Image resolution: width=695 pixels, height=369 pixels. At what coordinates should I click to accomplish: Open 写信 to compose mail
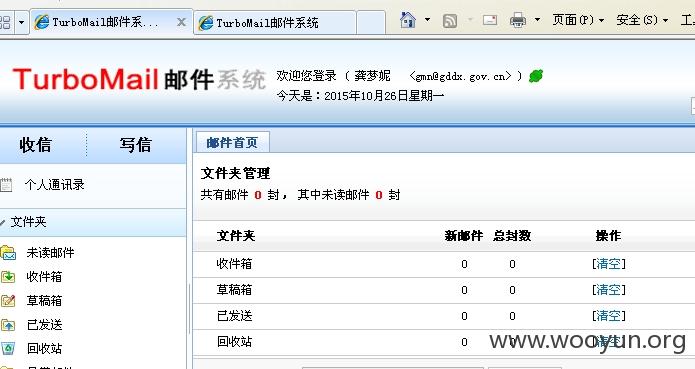click(x=136, y=145)
